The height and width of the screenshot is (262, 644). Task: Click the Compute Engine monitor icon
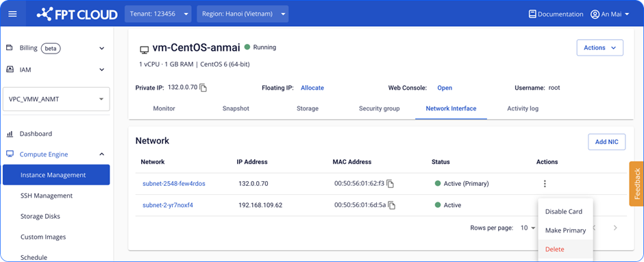click(10, 154)
